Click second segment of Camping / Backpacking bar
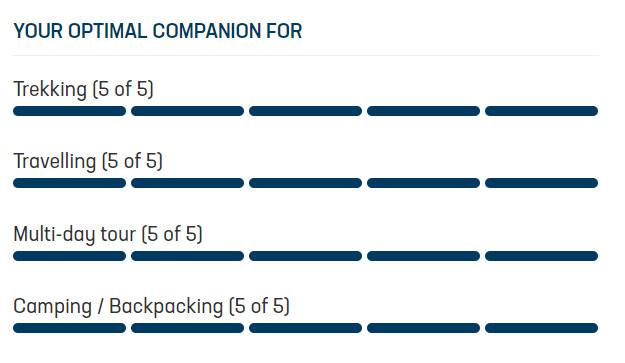The image size is (625, 363). pos(187,328)
